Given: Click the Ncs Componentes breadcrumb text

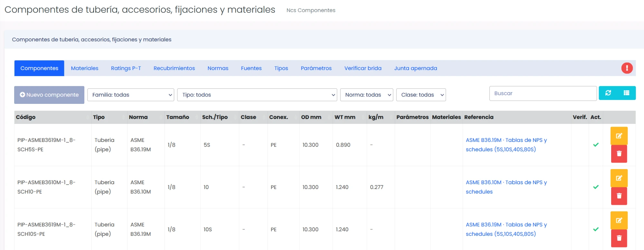Looking at the screenshot, I should tap(311, 10).
